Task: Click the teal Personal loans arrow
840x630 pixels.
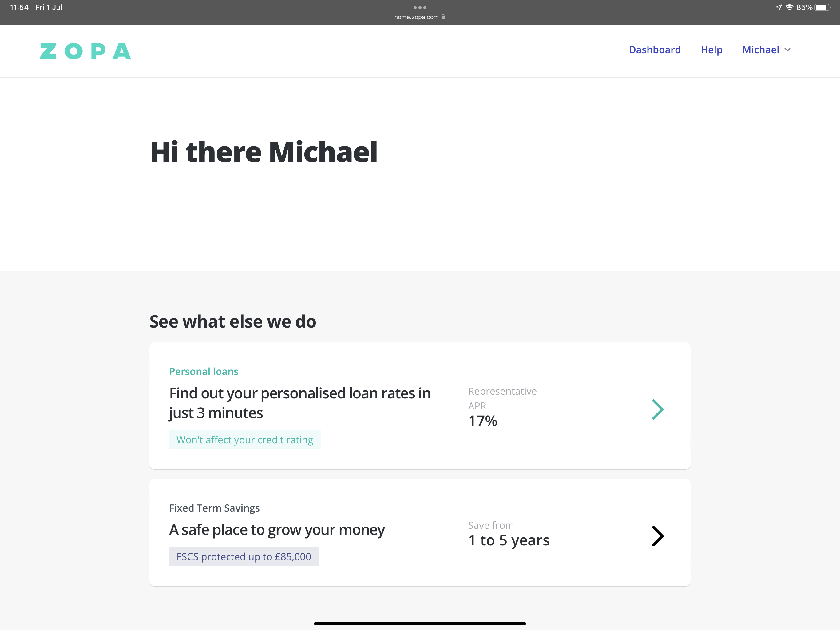Action: point(657,409)
